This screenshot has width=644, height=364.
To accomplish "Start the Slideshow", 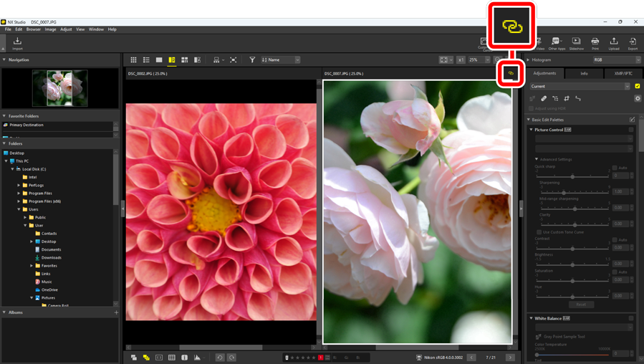I will [576, 44].
